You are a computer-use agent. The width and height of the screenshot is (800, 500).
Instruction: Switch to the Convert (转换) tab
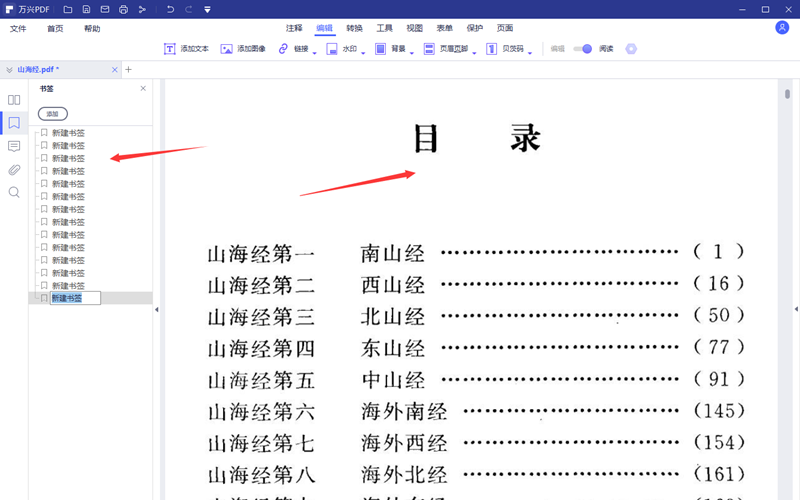pyautogui.click(x=355, y=29)
